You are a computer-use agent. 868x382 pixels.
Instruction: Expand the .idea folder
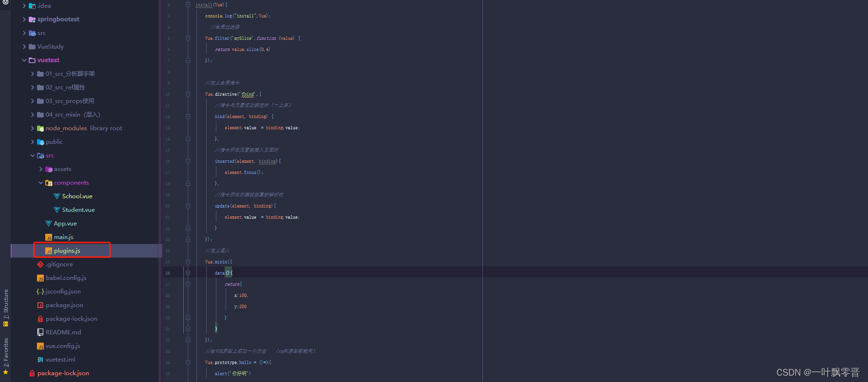[24, 6]
